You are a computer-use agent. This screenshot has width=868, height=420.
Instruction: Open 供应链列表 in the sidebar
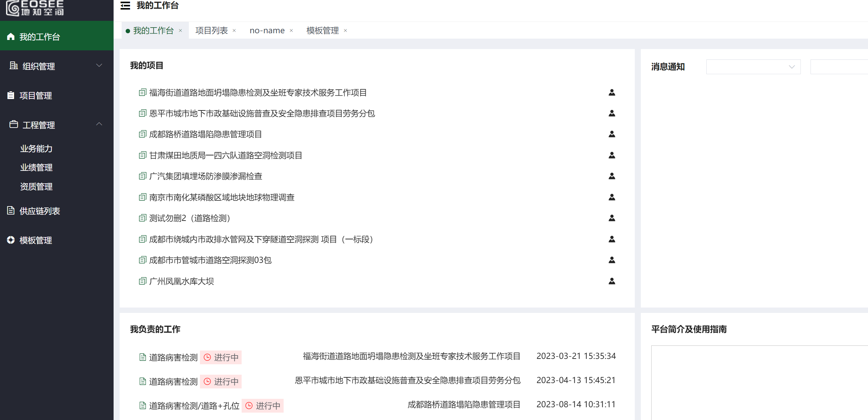coord(56,211)
